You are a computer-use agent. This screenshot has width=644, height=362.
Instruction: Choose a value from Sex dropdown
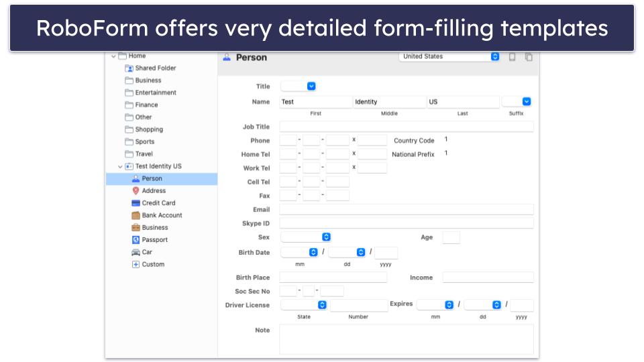(x=306, y=237)
